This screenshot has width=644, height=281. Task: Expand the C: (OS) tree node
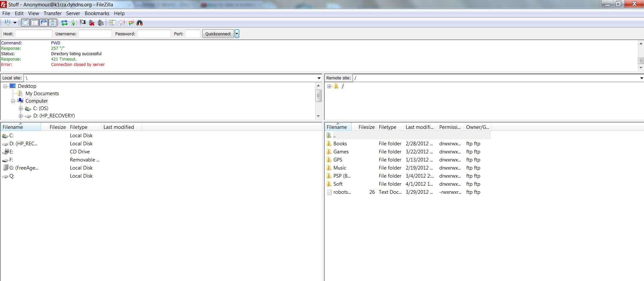21,108
